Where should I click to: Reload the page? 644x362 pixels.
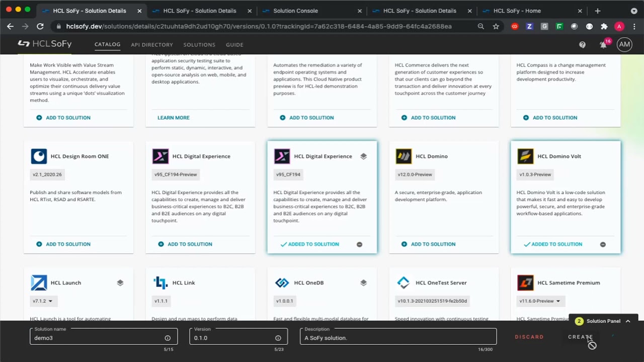(x=40, y=26)
